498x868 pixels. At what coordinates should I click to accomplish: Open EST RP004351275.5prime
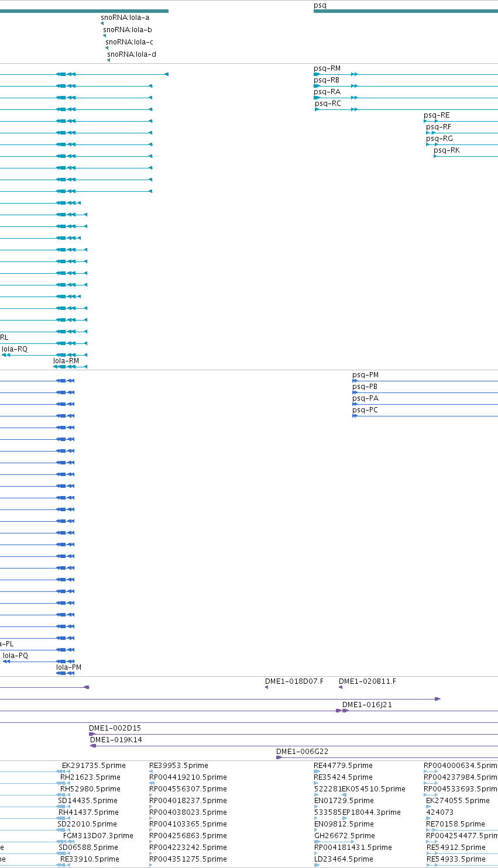tap(188, 859)
